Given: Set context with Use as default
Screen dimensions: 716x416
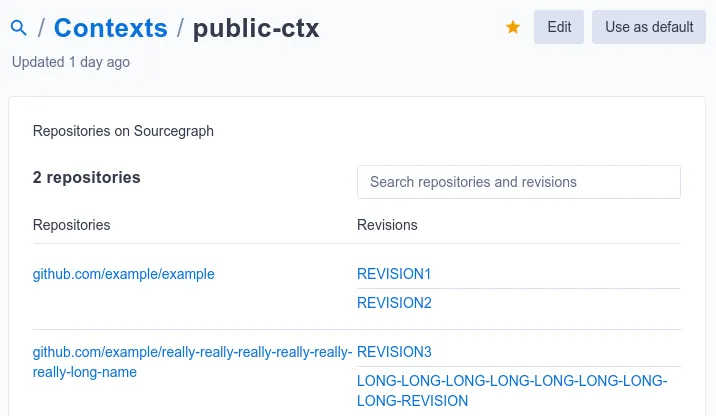Looking at the screenshot, I should pyautogui.click(x=649, y=27).
